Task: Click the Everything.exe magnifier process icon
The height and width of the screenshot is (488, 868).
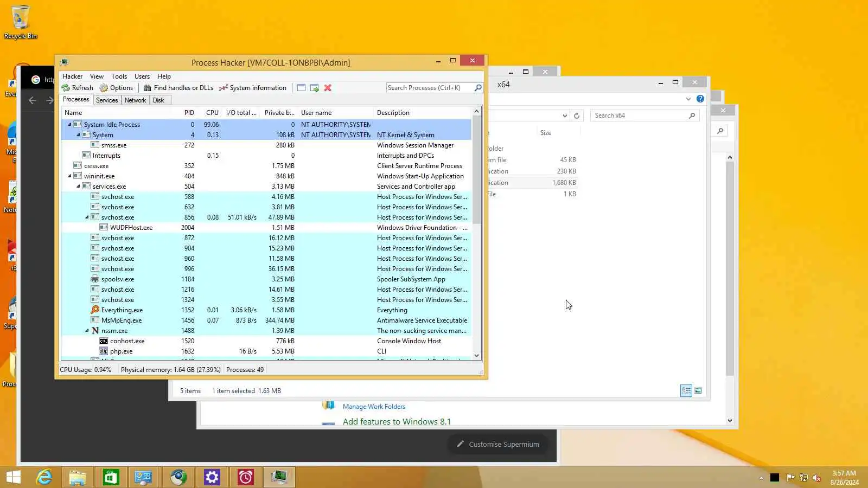Action: pos(95,310)
